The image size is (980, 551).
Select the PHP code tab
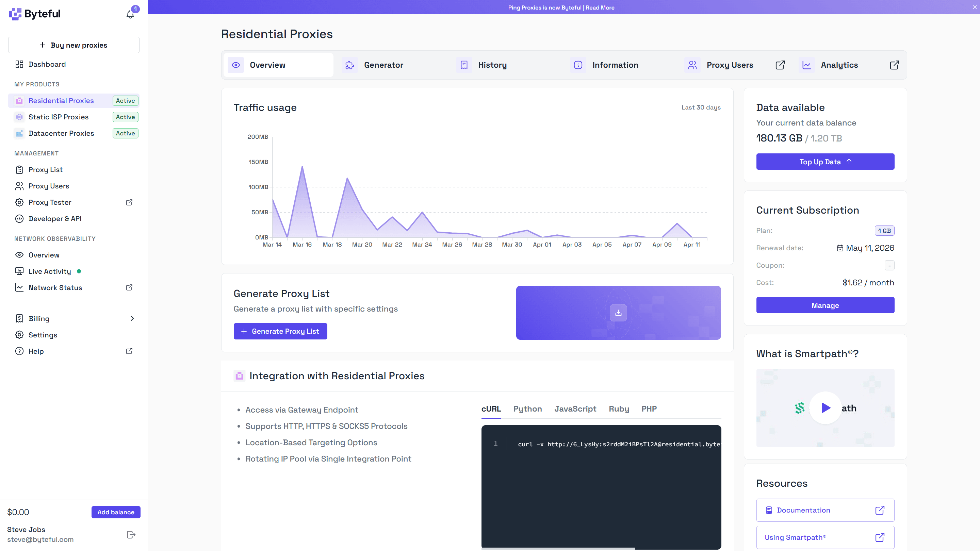649,409
